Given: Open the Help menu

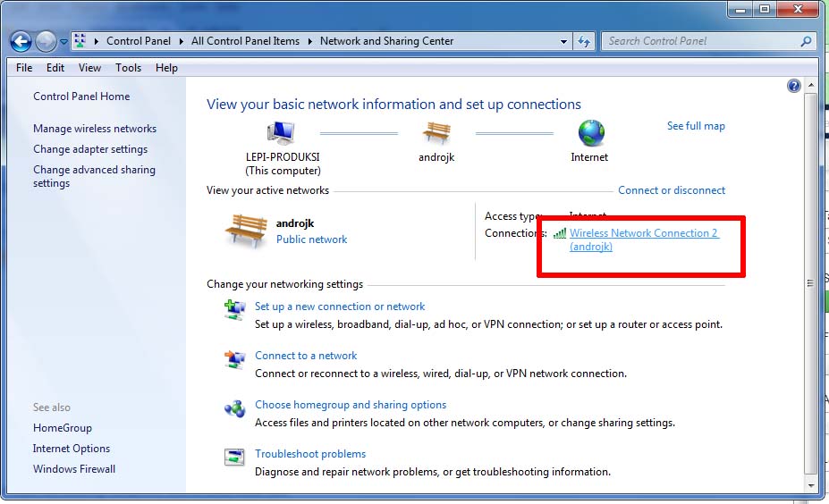Looking at the screenshot, I should click(166, 68).
